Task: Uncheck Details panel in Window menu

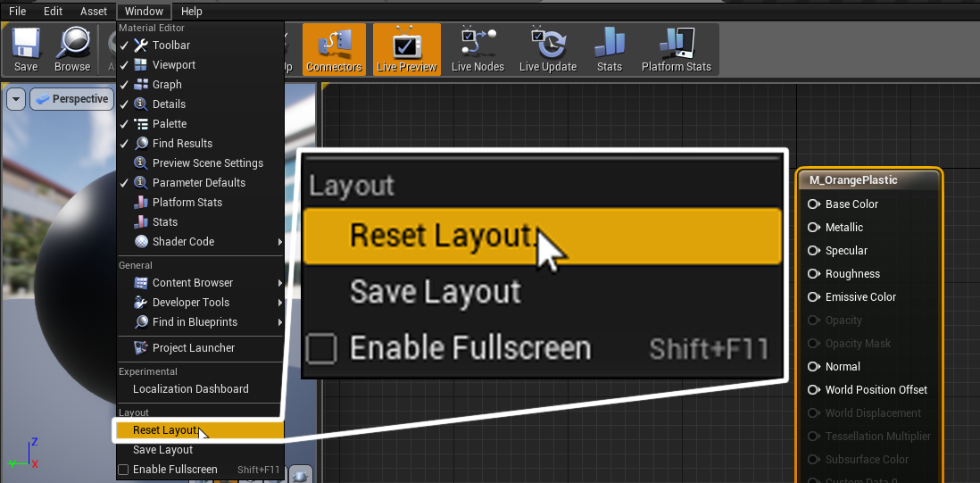Action: pyautogui.click(x=200, y=104)
